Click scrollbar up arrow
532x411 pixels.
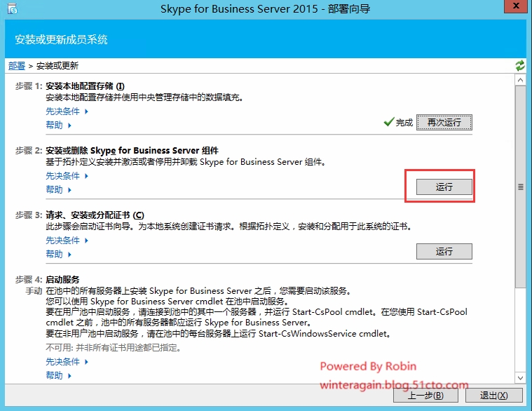coord(520,81)
